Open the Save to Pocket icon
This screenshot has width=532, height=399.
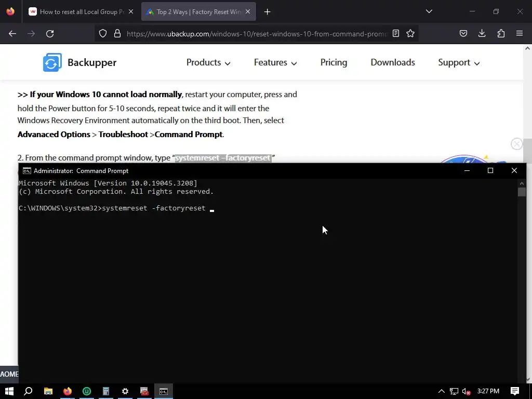coord(463,33)
